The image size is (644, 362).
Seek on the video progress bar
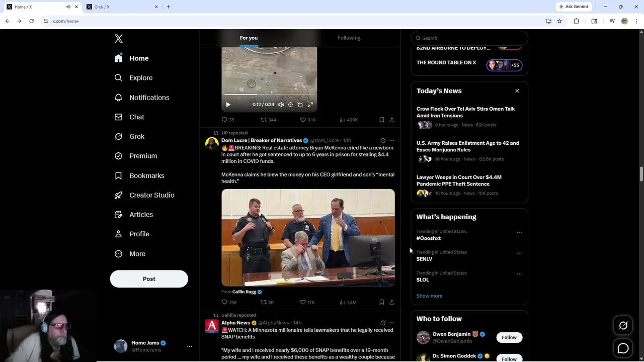269,95
